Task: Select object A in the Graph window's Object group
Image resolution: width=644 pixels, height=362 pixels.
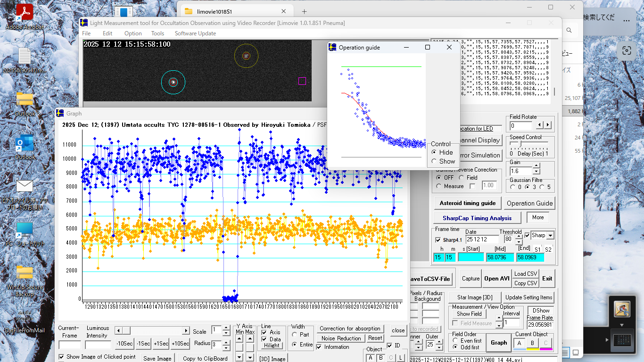Action: pos(371,358)
